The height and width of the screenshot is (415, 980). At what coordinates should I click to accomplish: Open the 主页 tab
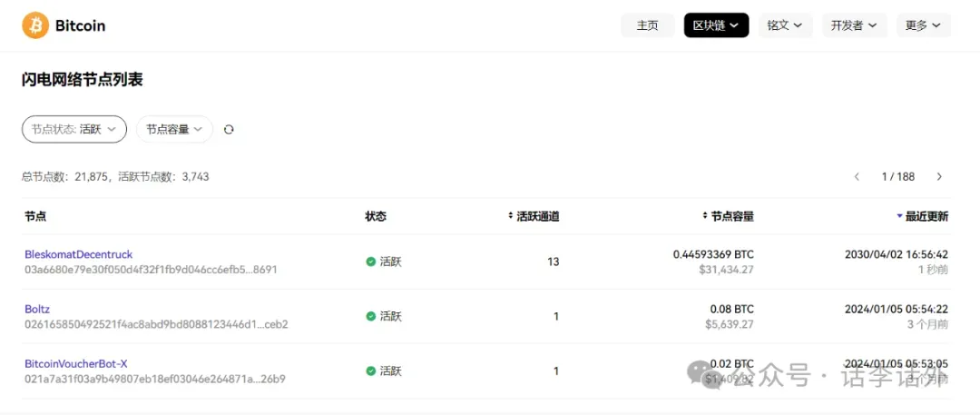648,25
